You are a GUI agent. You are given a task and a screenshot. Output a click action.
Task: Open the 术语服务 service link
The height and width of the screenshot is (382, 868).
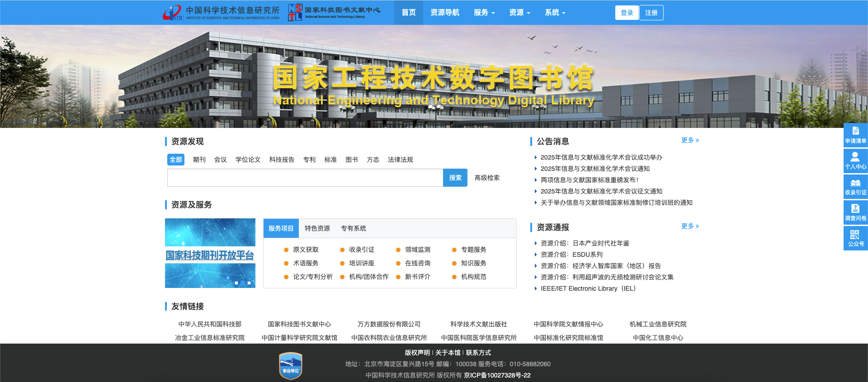(306, 263)
